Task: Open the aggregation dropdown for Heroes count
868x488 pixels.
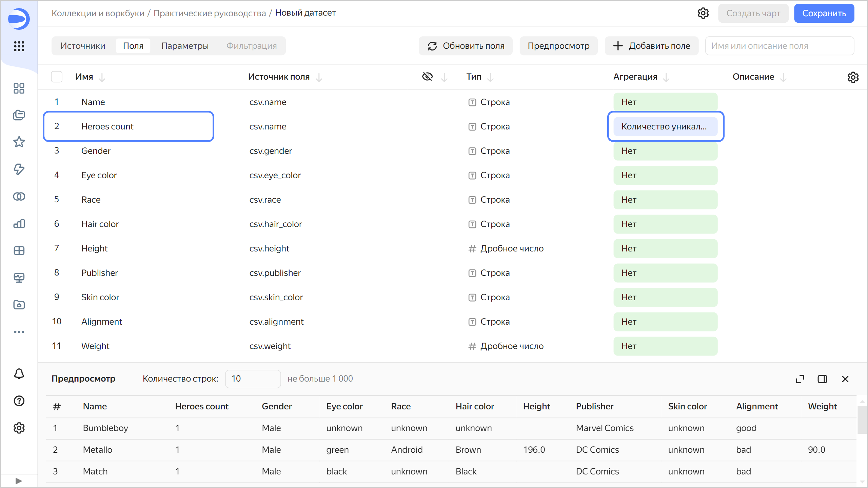Action: point(665,126)
